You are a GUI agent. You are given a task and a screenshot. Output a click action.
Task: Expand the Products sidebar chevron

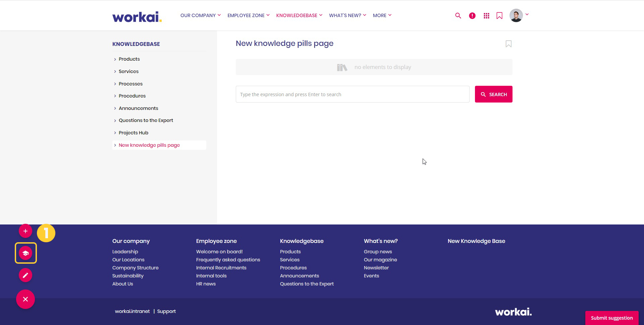tap(115, 59)
